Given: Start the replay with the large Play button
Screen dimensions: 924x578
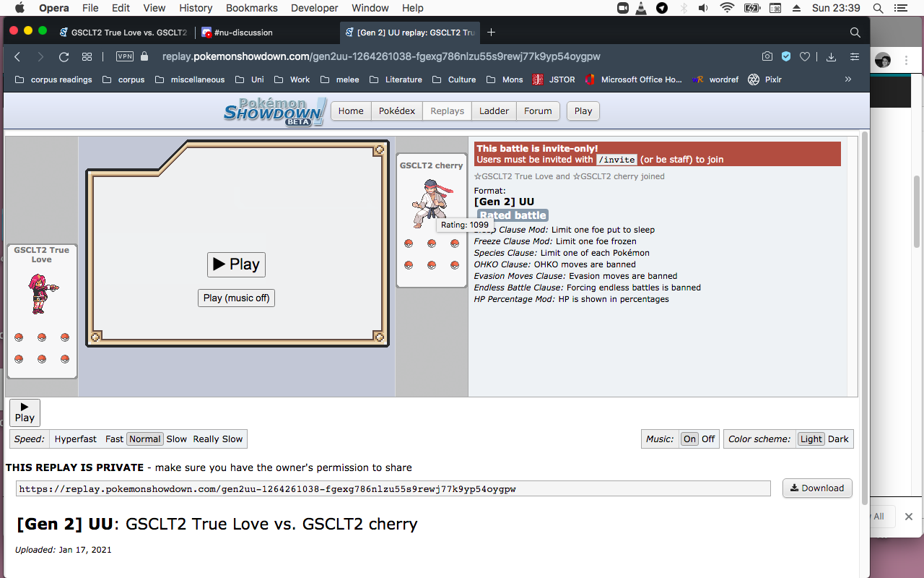Looking at the screenshot, I should [236, 264].
